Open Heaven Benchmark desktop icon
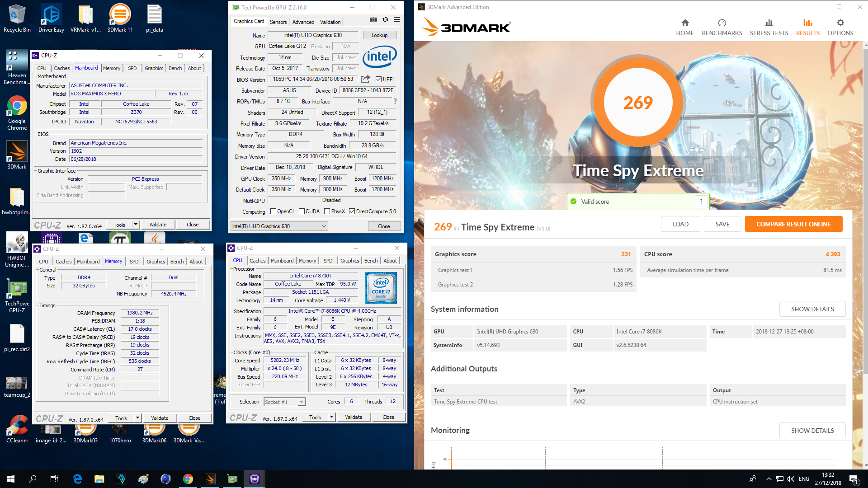Image resolution: width=868 pixels, height=488 pixels. (x=17, y=67)
